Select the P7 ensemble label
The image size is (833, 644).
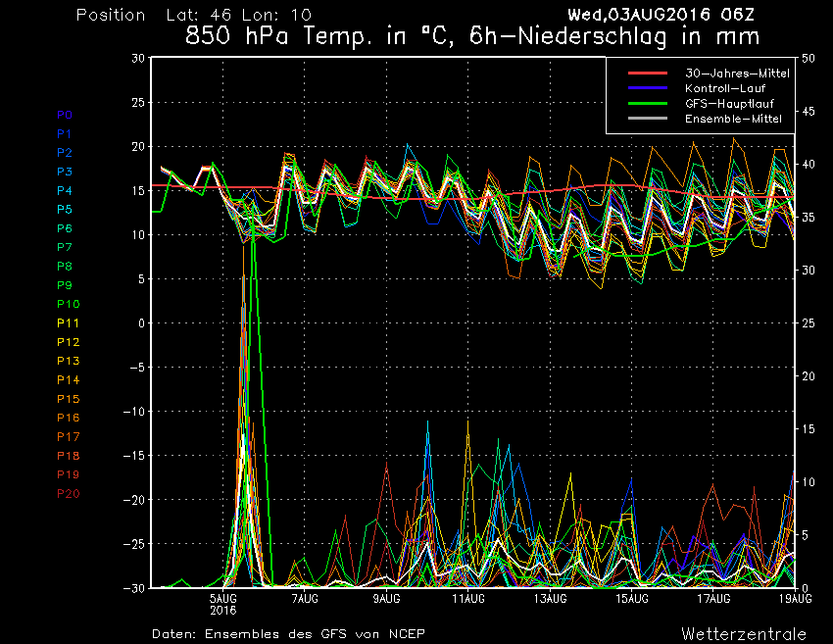coord(65,247)
